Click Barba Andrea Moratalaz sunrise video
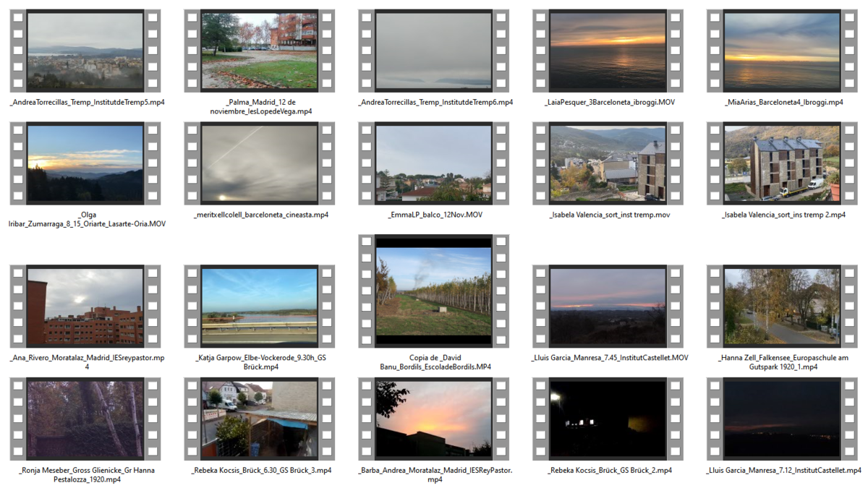 [433, 419]
